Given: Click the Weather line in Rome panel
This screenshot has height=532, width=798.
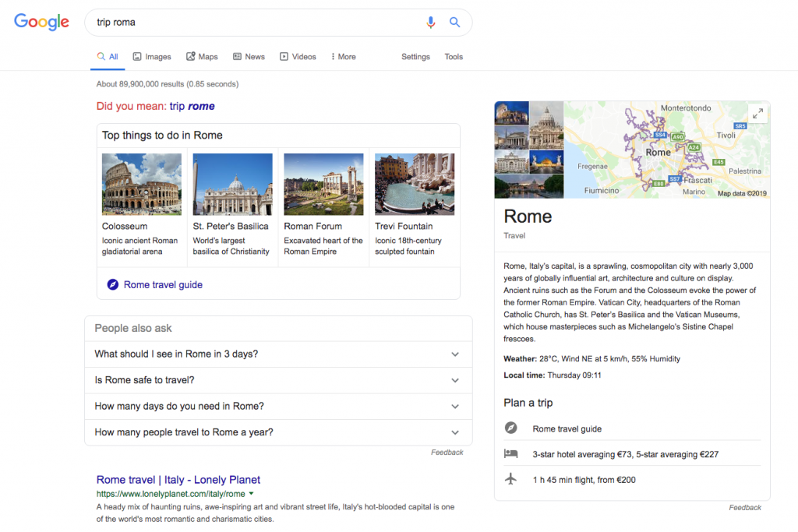Looking at the screenshot, I should [x=592, y=358].
